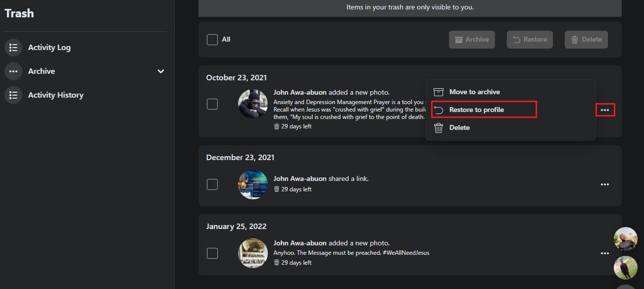Click the trash icon next to 29 days left on October post
Image resolution: width=644 pixels, height=289 pixels.
(277, 126)
